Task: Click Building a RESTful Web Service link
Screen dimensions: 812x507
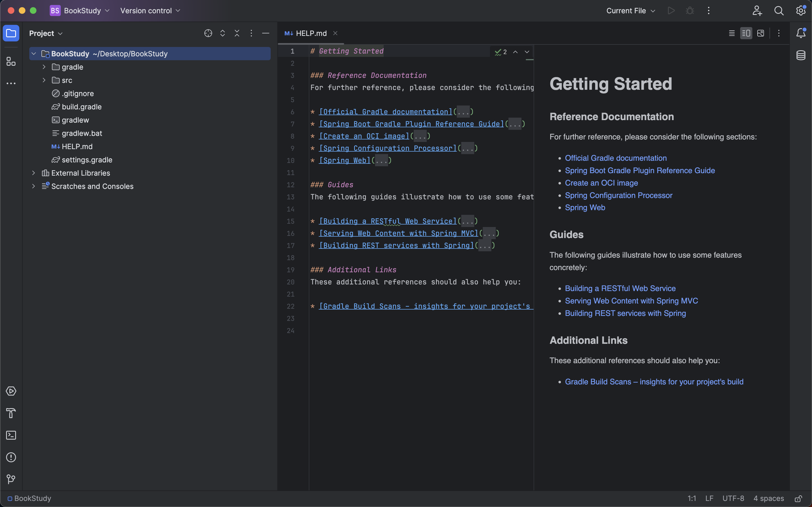Action: coord(620,288)
